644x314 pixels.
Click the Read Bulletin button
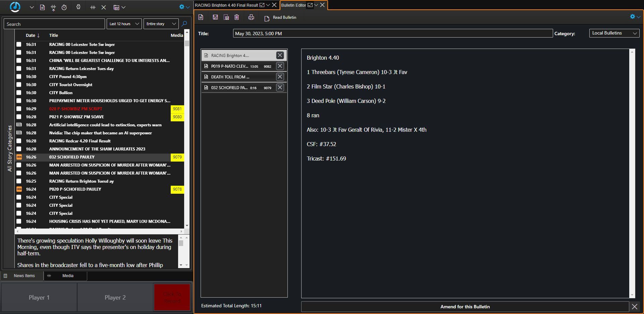(x=280, y=17)
